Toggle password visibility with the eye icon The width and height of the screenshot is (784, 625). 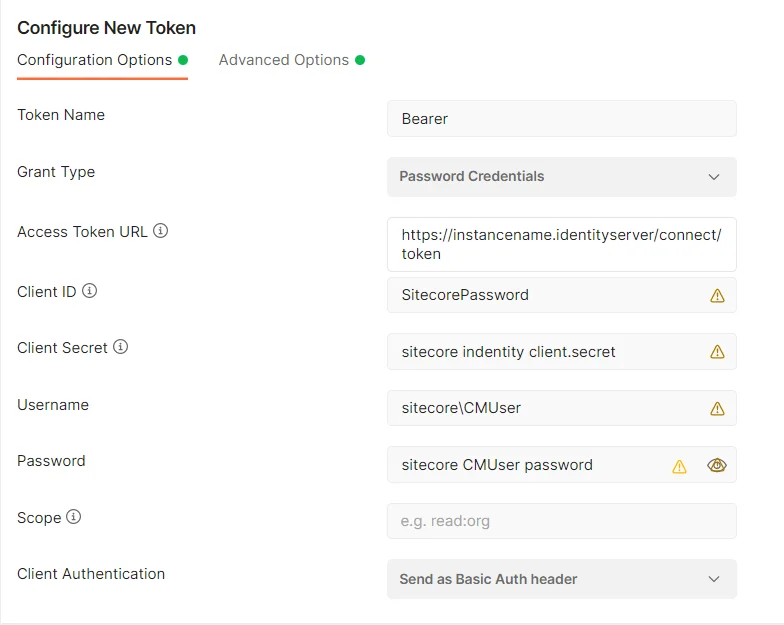(717, 465)
